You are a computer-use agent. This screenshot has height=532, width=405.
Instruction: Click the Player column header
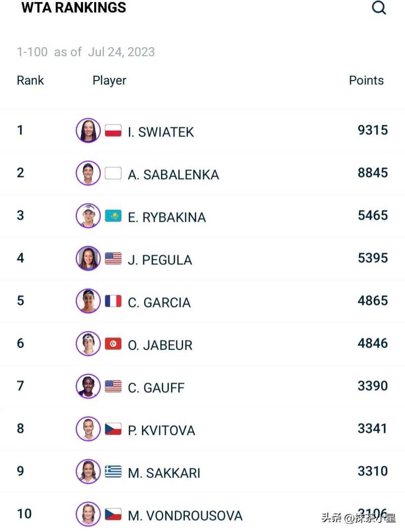point(109,81)
